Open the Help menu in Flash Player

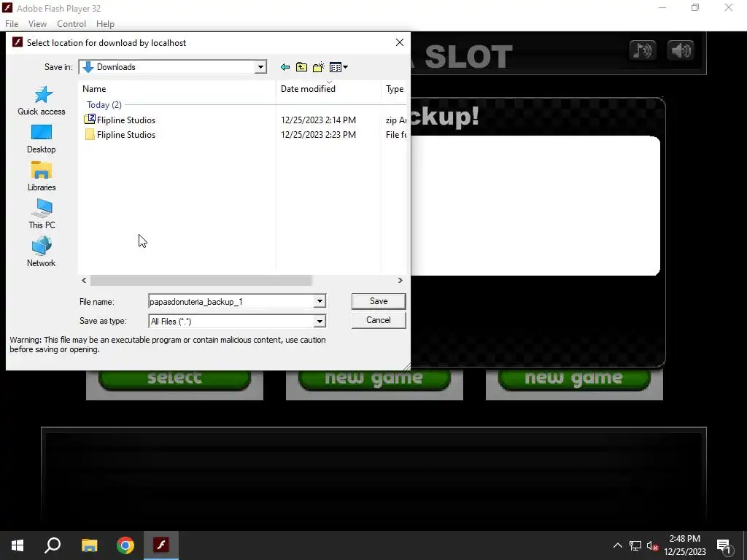click(x=105, y=24)
